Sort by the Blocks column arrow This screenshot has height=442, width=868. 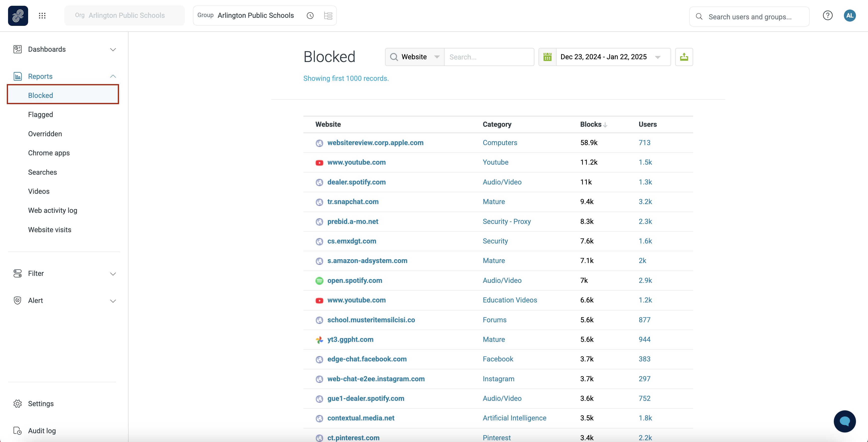coord(605,125)
